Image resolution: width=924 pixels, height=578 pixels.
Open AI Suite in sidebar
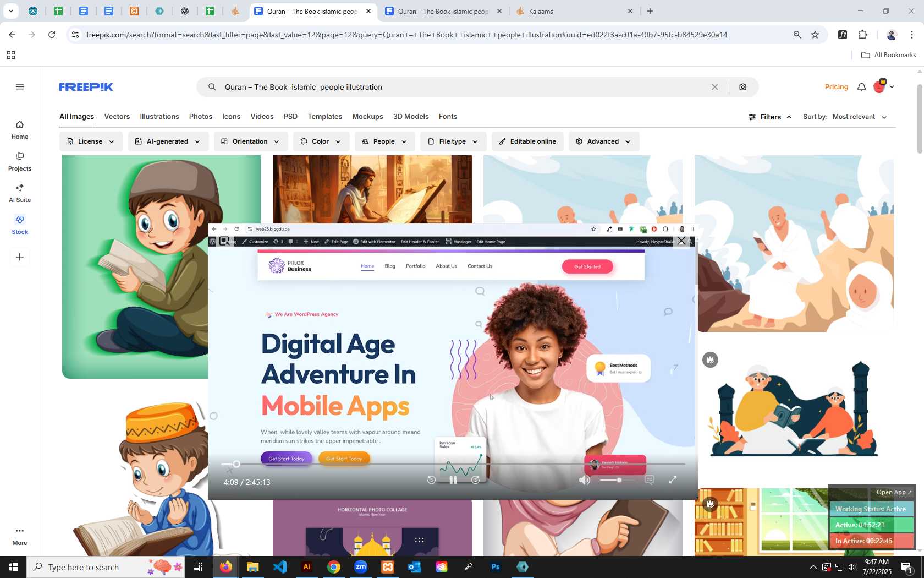(x=20, y=193)
